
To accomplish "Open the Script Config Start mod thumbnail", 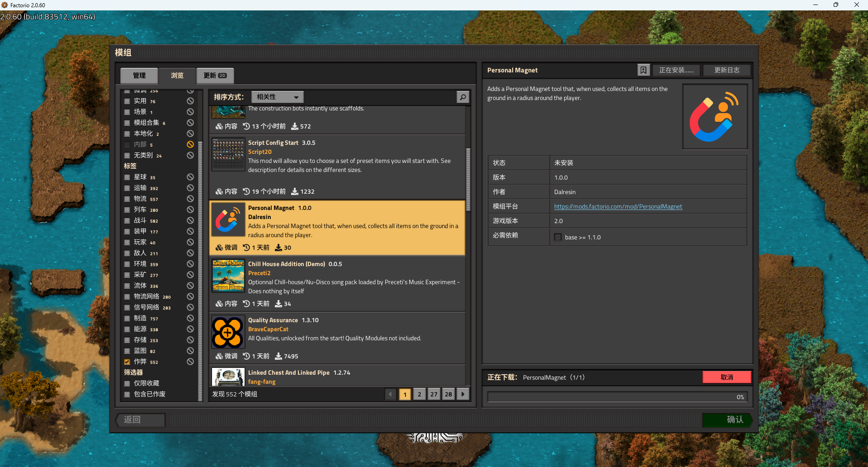I will (228, 154).
